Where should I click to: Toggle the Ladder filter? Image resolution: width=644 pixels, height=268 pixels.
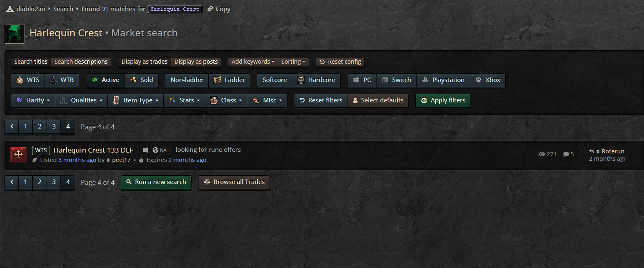(229, 80)
